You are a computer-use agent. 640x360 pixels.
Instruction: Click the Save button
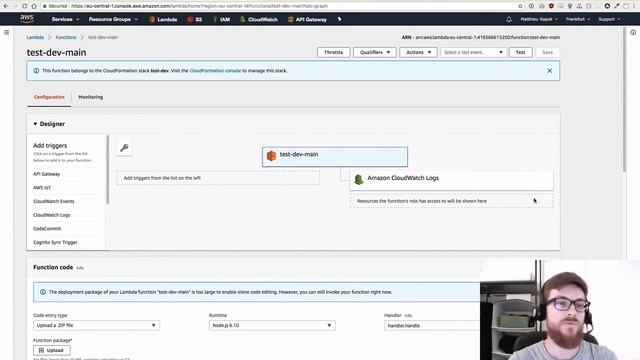tap(547, 52)
